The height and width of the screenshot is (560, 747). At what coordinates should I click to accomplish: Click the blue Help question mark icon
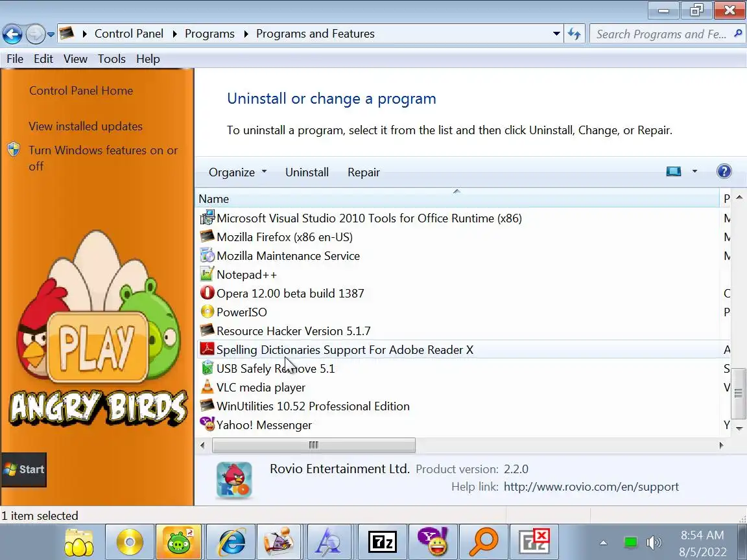point(724,171)
